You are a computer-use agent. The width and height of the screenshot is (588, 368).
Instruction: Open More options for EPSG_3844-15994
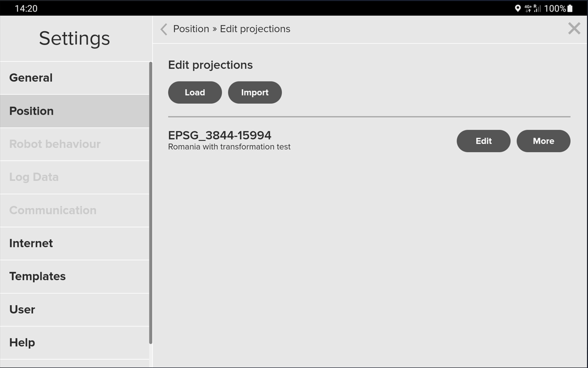pyautogui.click(x=543, y=141)
